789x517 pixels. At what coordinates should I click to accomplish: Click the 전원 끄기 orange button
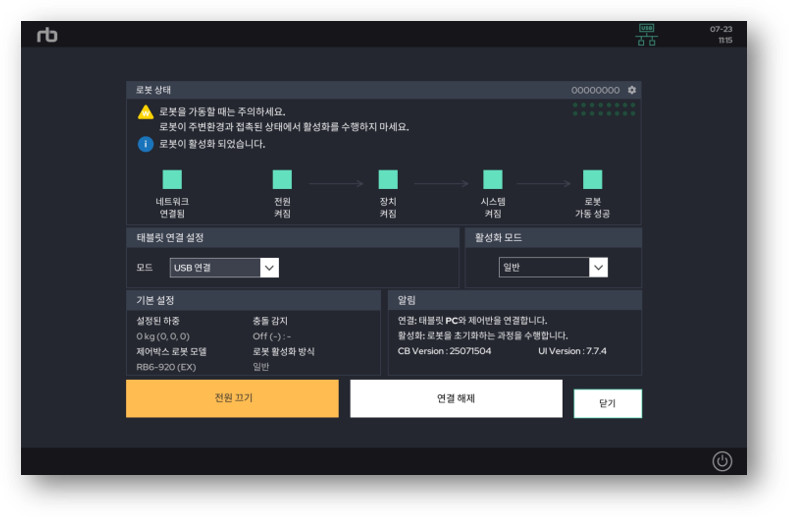[x=232, y=398]
